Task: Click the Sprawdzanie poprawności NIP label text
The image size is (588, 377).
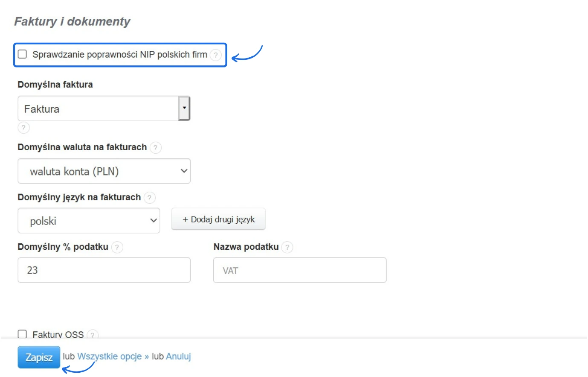Action: point(119,55)
